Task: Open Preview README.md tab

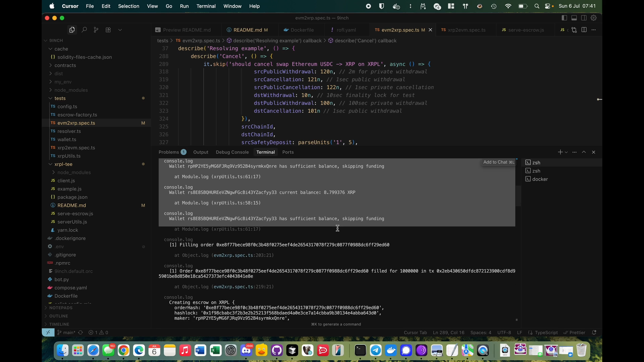Action: click(x=186, y=30)
